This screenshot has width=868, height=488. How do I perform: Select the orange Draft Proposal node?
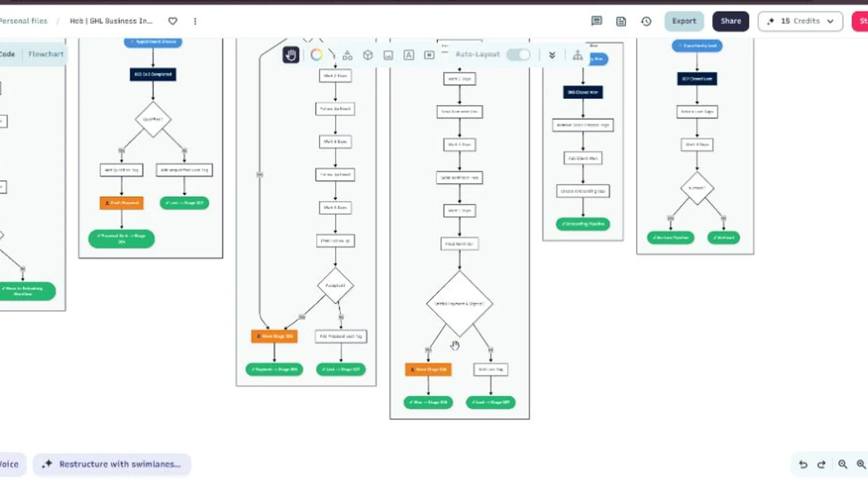pyautogui.click(x=121, y=203)
